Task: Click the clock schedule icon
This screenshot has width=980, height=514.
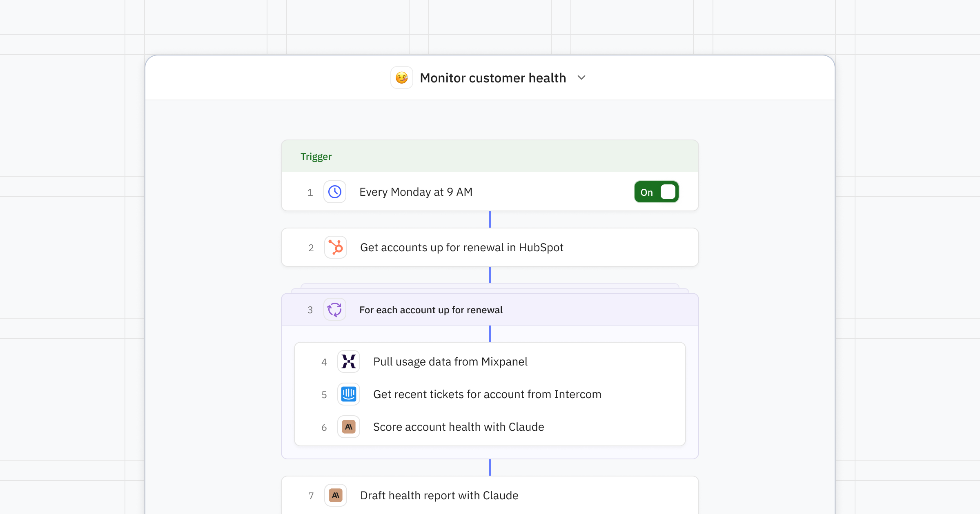Action: [335, 192]
